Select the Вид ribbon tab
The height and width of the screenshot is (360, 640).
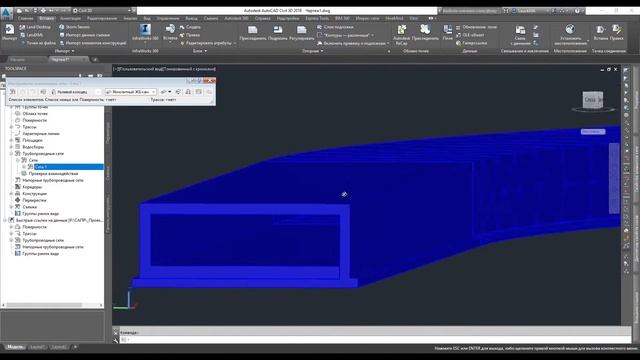[147, 18]
